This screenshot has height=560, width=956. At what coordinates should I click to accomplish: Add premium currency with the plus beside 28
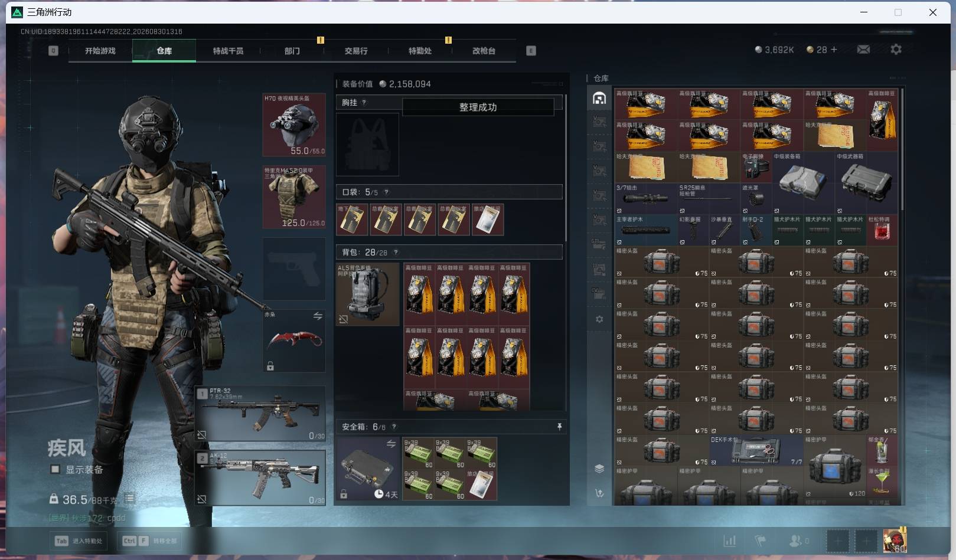click(x=834, y=50)
